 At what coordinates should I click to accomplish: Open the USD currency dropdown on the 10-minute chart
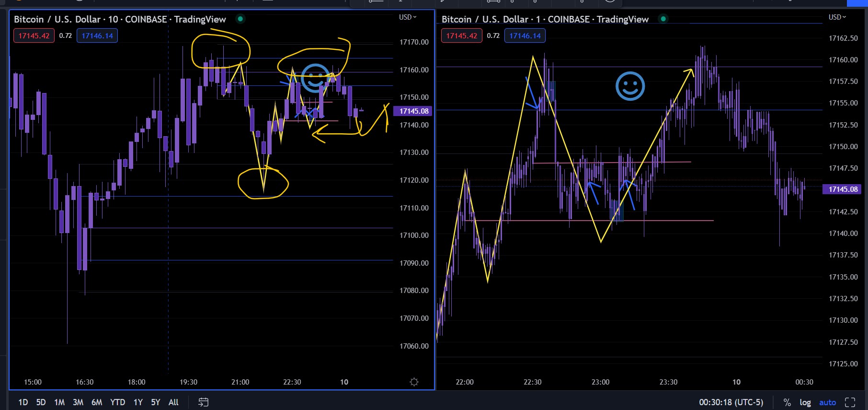[x=408, y=17]
